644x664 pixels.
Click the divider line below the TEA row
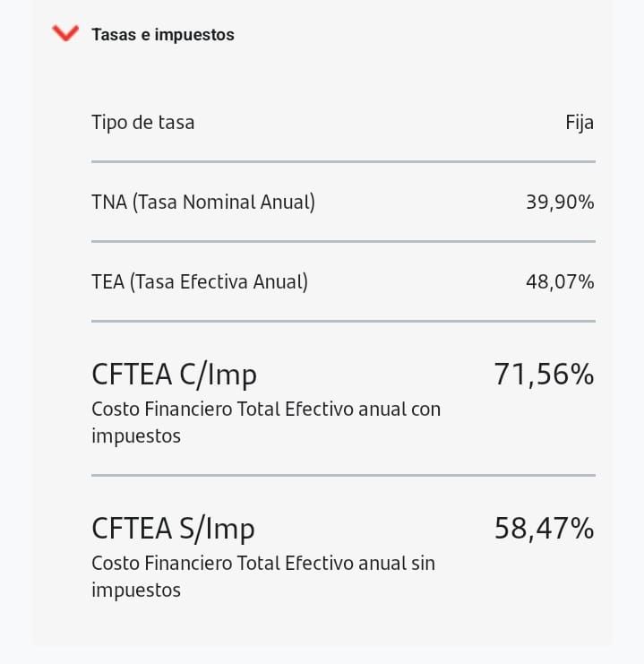click(x=343, y=321)
